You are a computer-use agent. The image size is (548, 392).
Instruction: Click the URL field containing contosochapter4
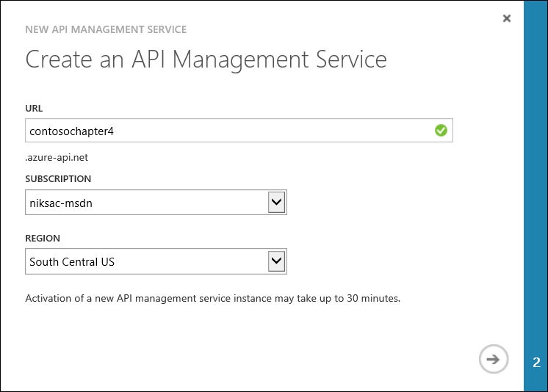click(x=239, y=131)
